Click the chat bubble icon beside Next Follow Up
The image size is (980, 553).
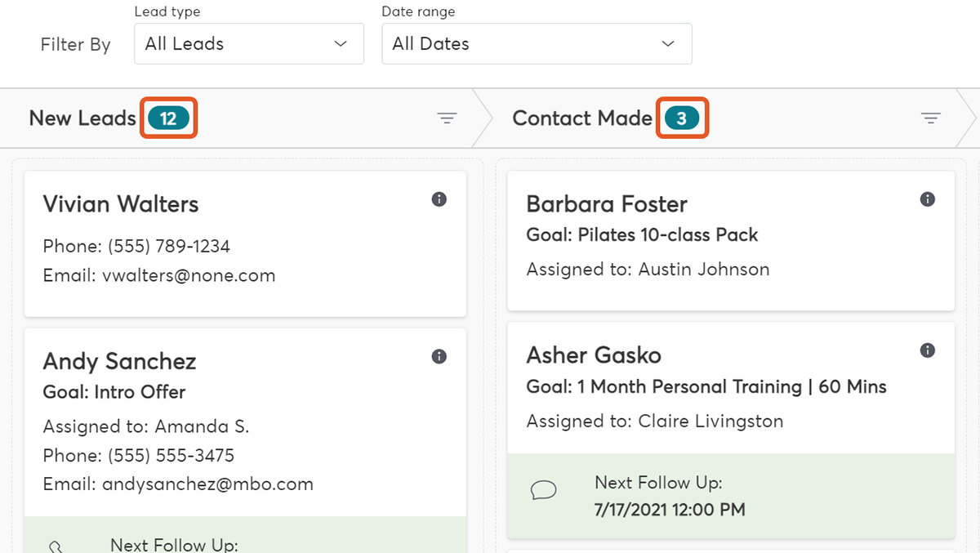544,489
